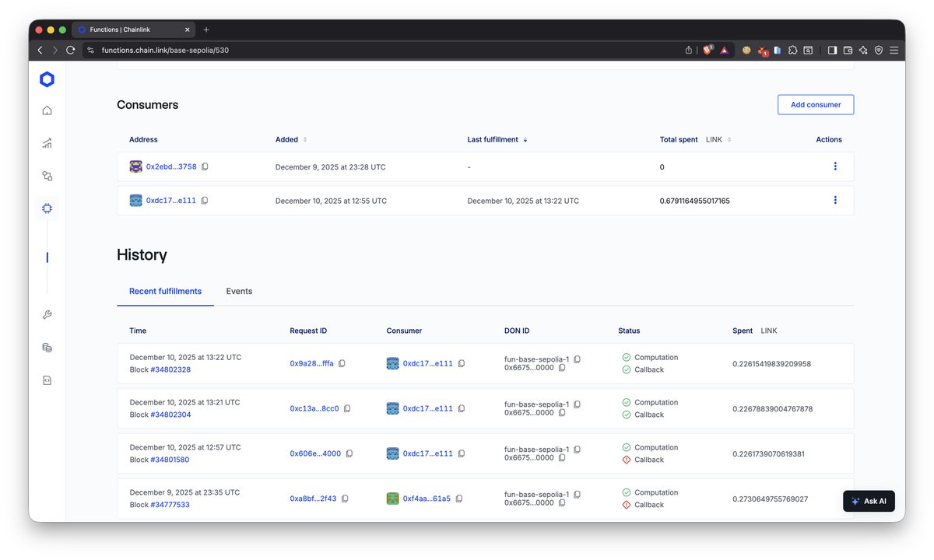934x560 pixels.
Task: Click the Add consumer button
Action: 816,104
